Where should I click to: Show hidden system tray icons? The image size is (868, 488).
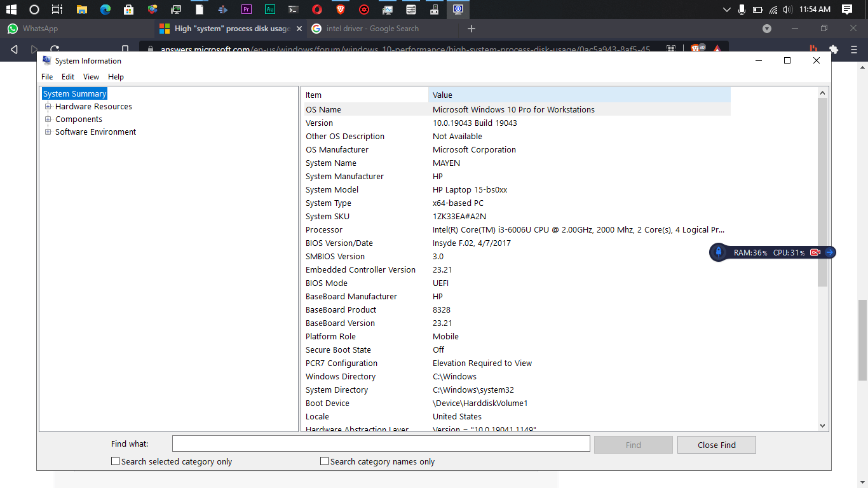(727, 10)
